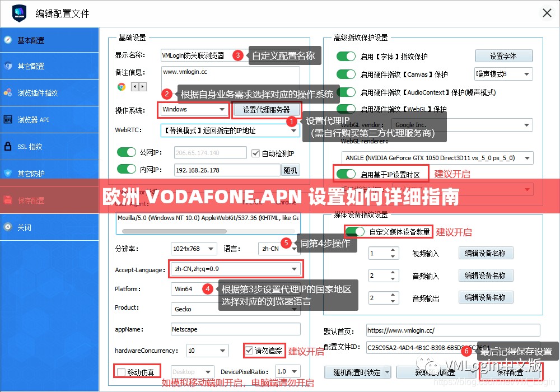Click the right arrow button under 备注信息
This screenshot has height=392, width=560.
tap(142, 86)
